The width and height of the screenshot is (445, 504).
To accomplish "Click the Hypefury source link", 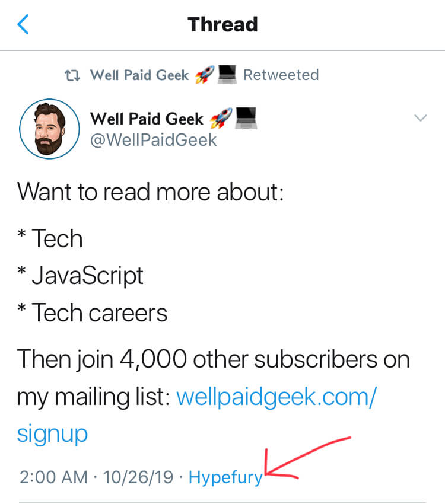I will coord(225,477).
